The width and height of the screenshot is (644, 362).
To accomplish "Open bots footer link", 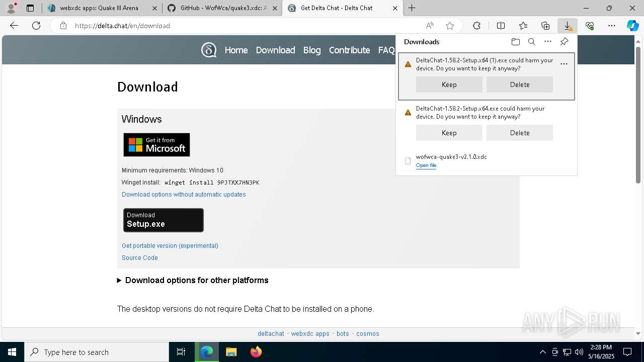I will (x=343, y=334).
